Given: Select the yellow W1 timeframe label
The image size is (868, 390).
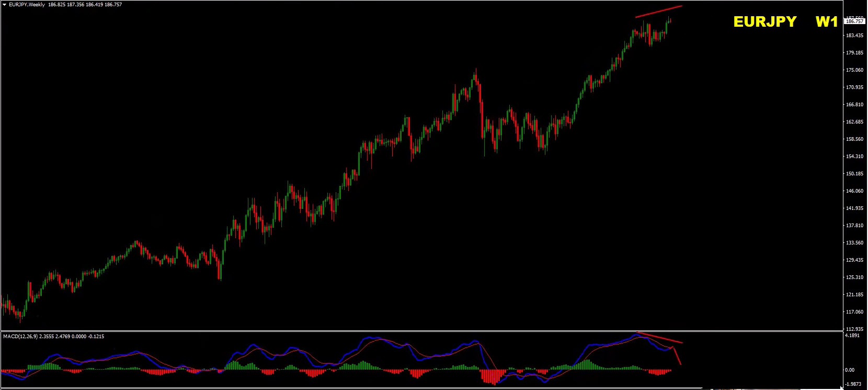Looking at the screenshot, I should [x=826, y=22].
